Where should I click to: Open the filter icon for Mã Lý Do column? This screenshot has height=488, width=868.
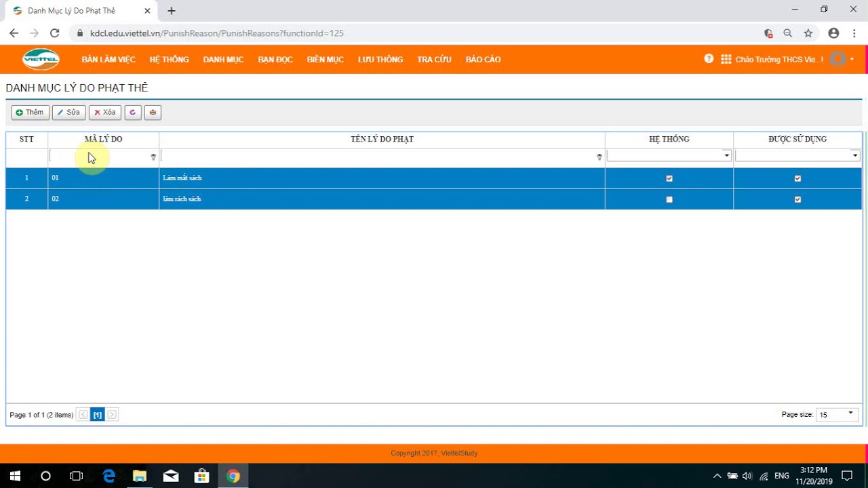coord(153,157)
